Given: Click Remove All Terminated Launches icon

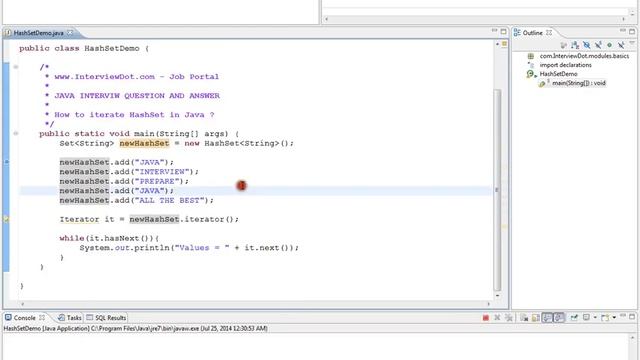Looking at the screenshot, I should pyautogui.click(x=509, y=318).
